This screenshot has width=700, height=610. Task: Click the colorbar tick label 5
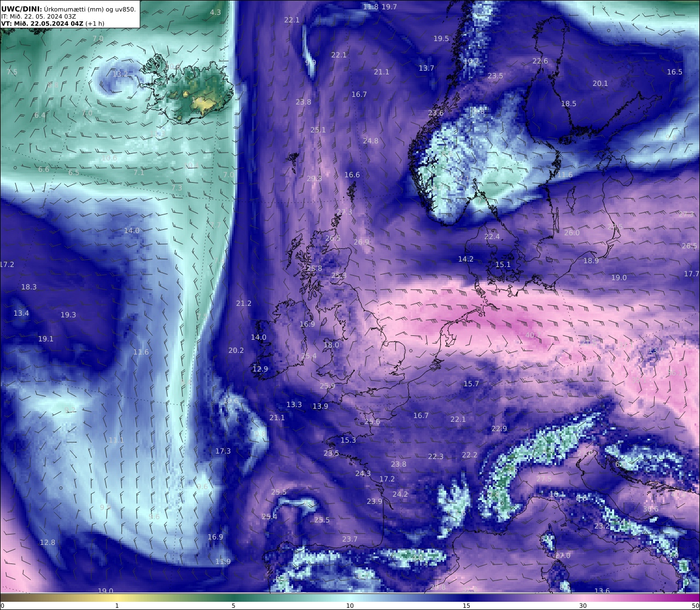234,606
